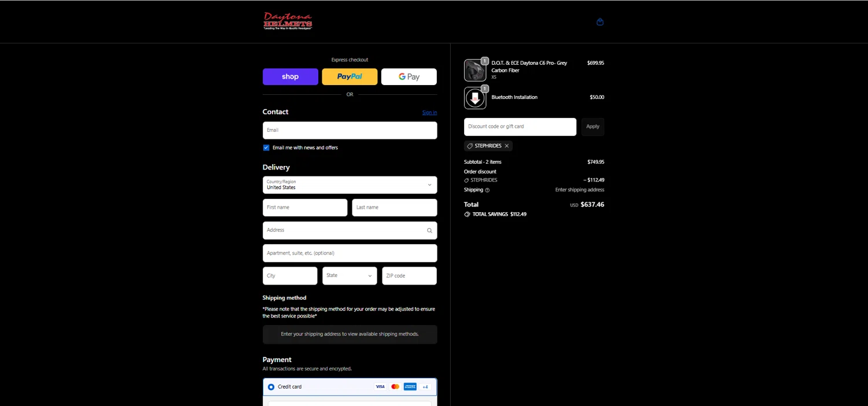Image resolution: width=868 pixels, height=406 pixels.
Task: Focus the Email input field
Action: click(x=350, y=130)
